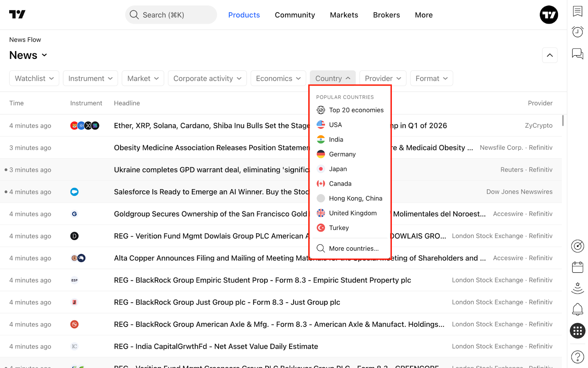This screenshot has height=368, width=588.
Task: Click the India flag icon
Action: (321, 139)
